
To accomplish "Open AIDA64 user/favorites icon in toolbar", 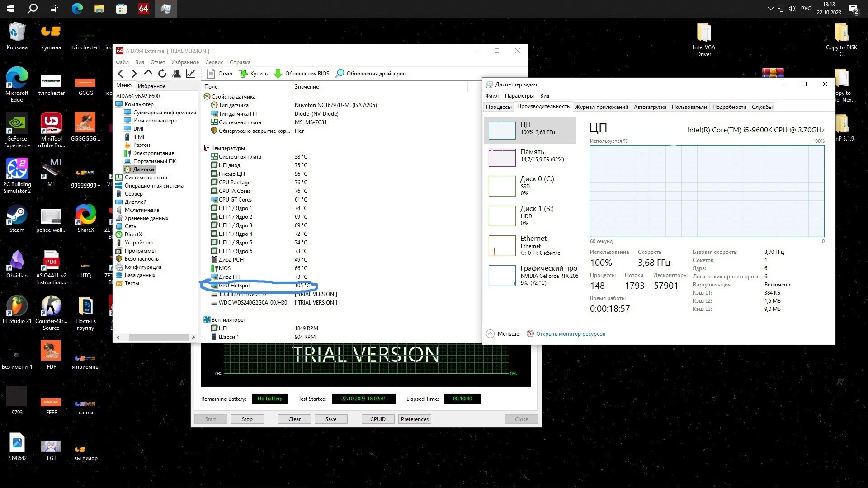I will (176, 74).
